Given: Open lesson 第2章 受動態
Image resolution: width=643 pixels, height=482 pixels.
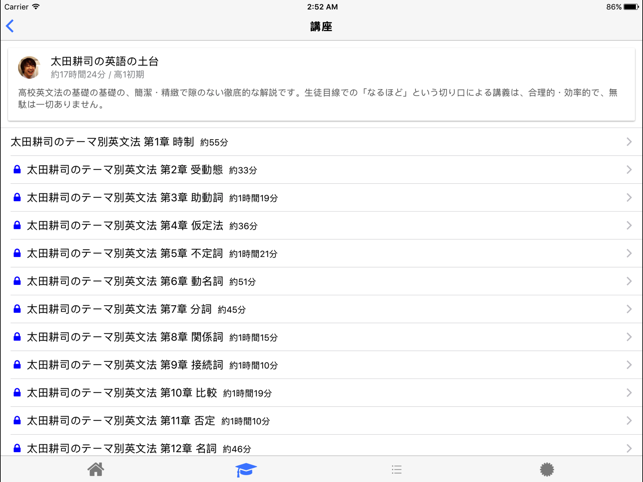Looking at the screenshot, I should pyautogui.click(x=322, y=169).
